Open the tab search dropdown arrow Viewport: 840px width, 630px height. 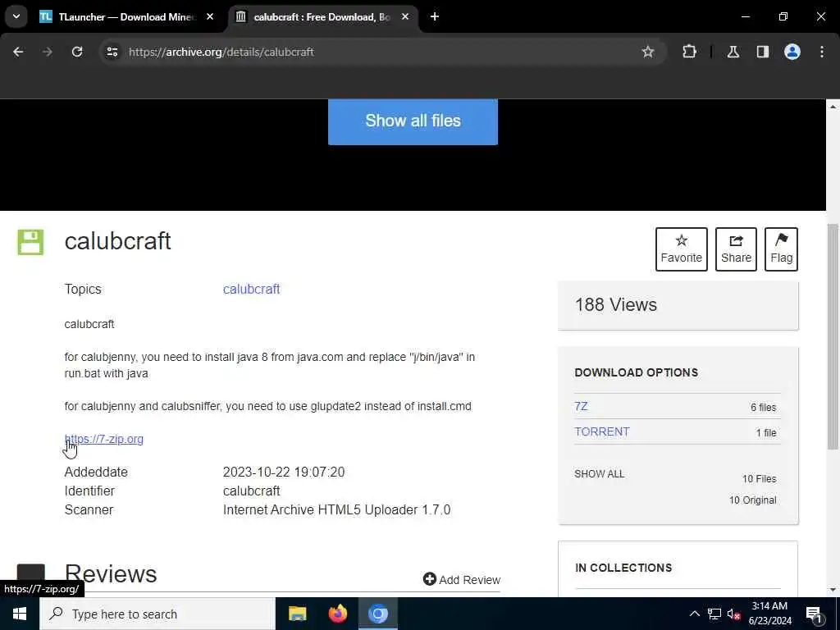tap(16, 16)
